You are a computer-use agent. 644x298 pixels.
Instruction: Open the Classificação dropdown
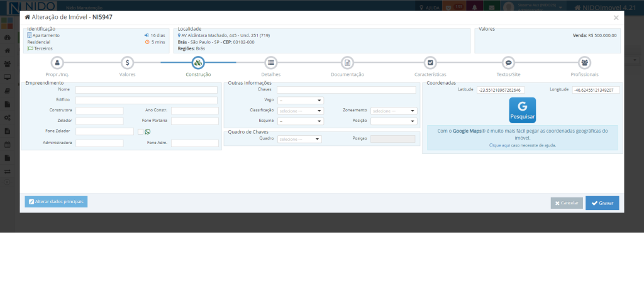[301, 111]
